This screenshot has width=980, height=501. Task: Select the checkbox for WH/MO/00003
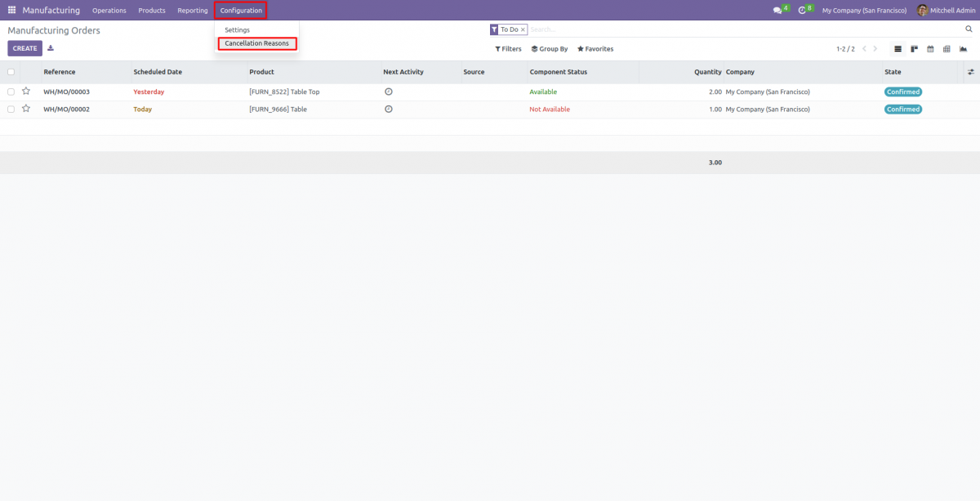pyautogui.click(x=11, y=92)
